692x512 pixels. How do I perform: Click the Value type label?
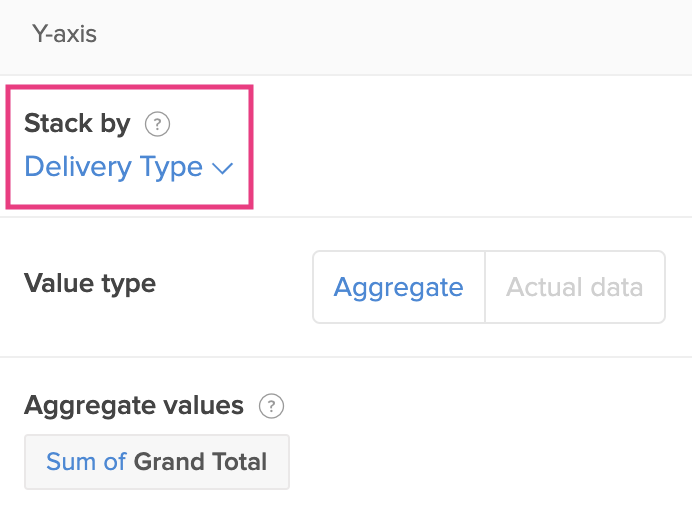pyautogui.click(x=90, y=283)
